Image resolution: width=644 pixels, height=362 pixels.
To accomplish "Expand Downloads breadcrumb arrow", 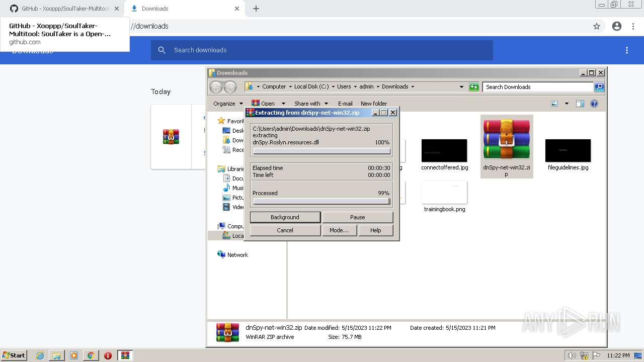I will [413, 86].
